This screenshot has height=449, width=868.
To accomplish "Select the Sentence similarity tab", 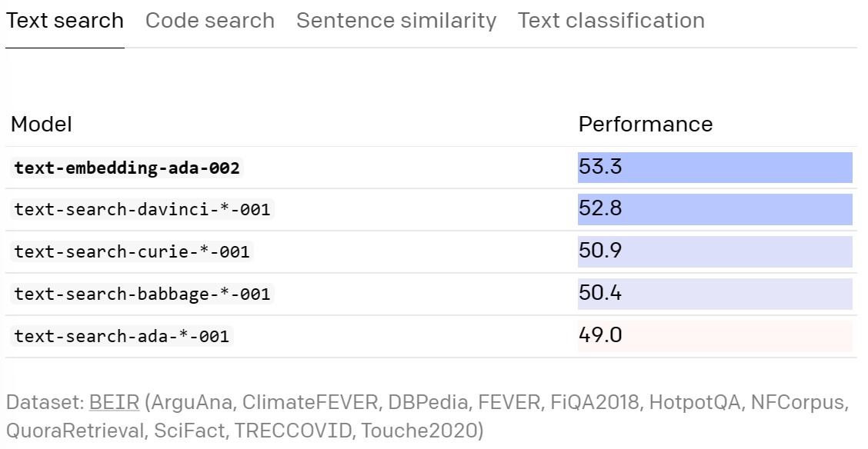I will click(396, 21).
